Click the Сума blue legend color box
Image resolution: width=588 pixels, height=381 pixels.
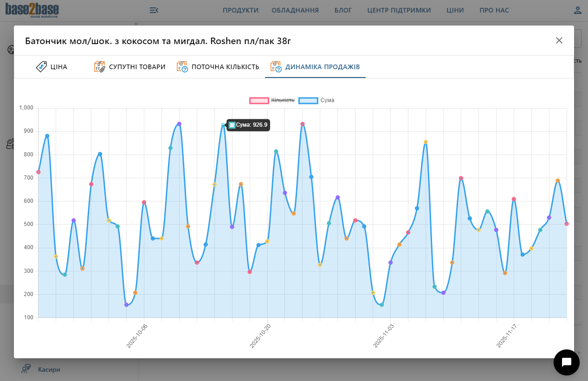click(x=308, y=100)
